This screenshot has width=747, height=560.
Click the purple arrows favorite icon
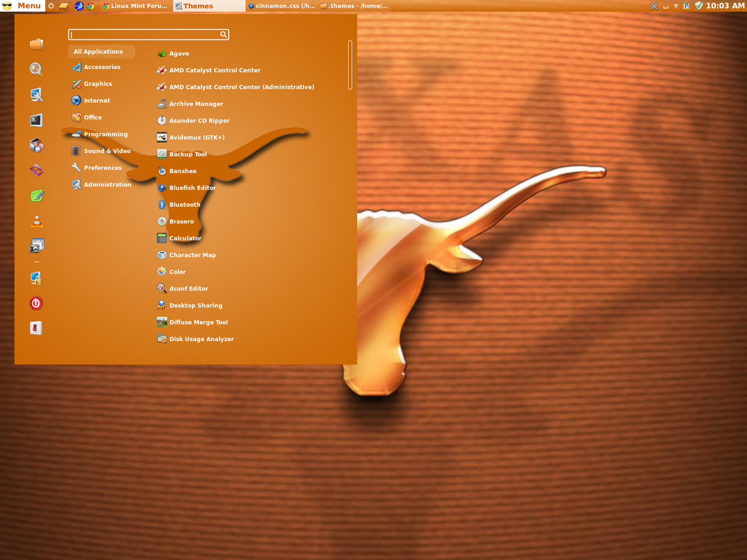click(x=36, y=170)
